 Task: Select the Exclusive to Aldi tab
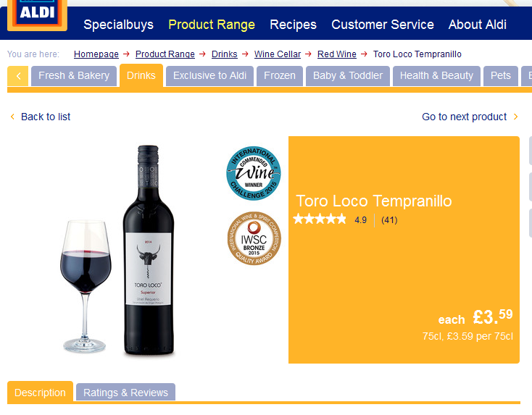tap(209, 76)
